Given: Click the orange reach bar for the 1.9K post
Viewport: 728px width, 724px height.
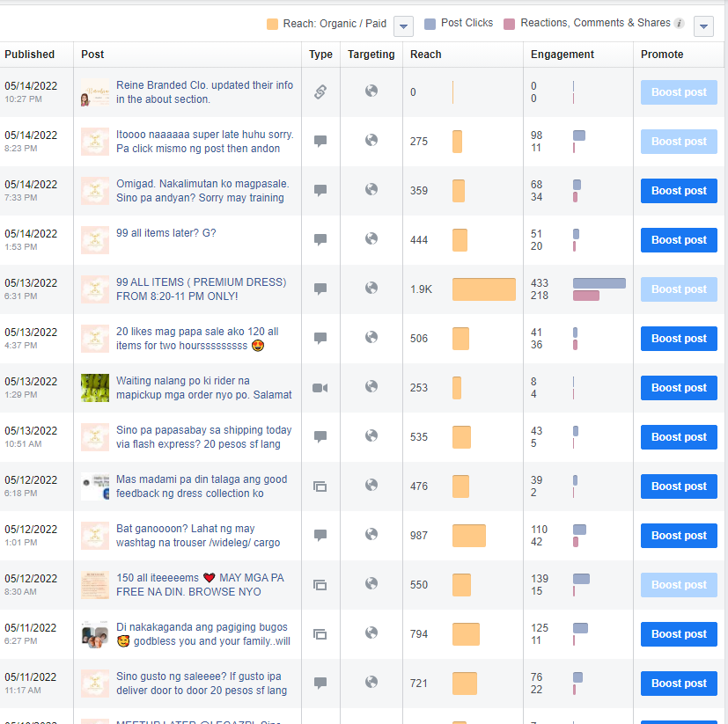Looking at the screenshot, I should (484, 289).
